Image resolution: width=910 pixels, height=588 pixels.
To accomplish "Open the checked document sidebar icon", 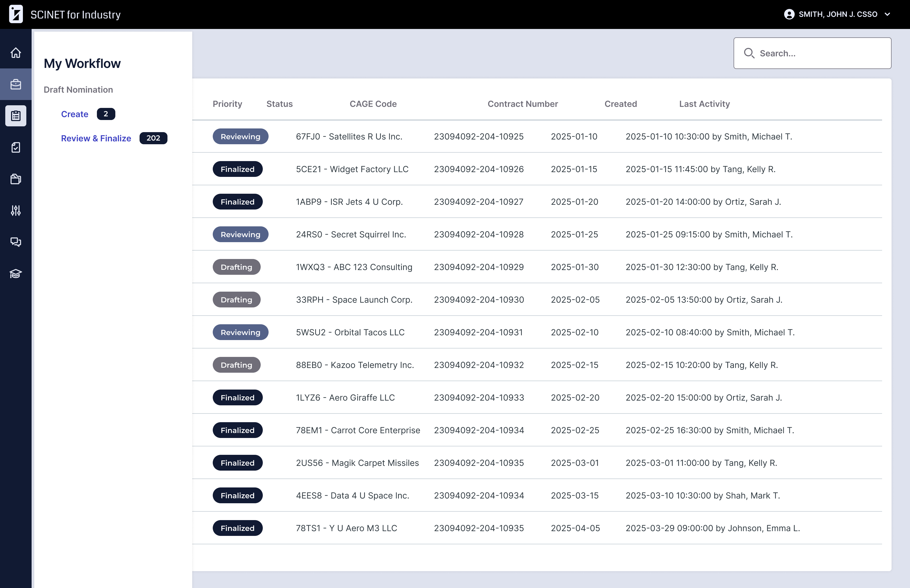I will [x=16, y=147].
